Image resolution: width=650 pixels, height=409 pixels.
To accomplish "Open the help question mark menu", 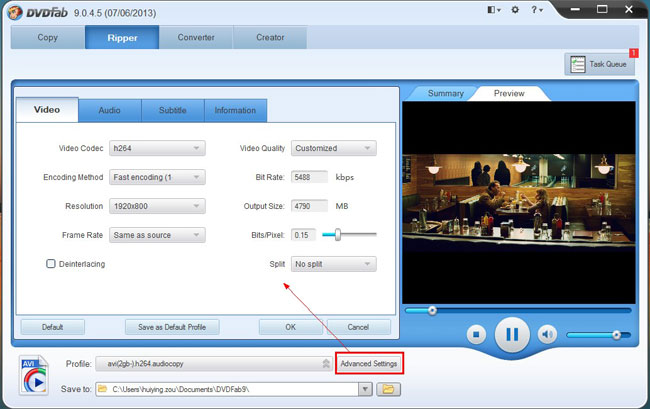I will point(536,10).
